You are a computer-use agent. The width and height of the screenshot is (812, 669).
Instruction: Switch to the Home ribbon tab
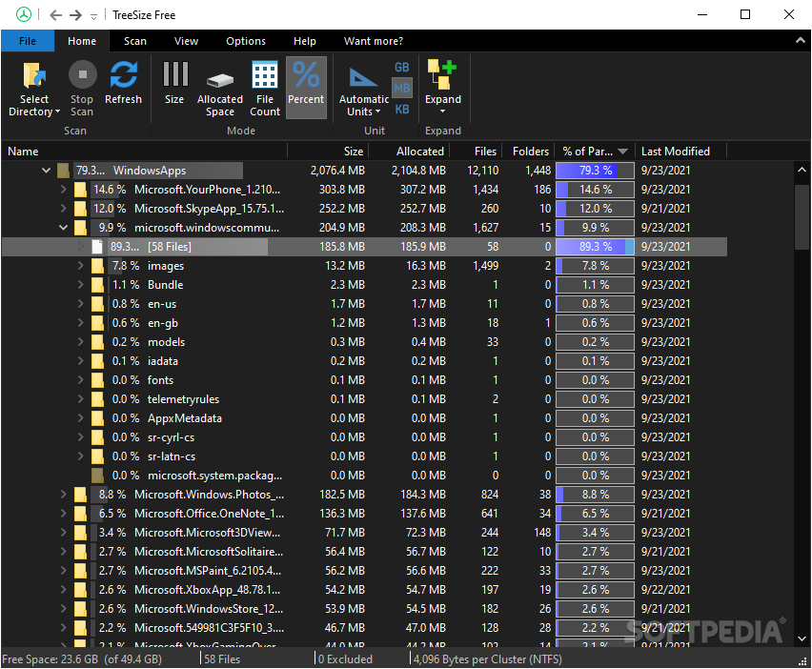(x=82, y=41)
